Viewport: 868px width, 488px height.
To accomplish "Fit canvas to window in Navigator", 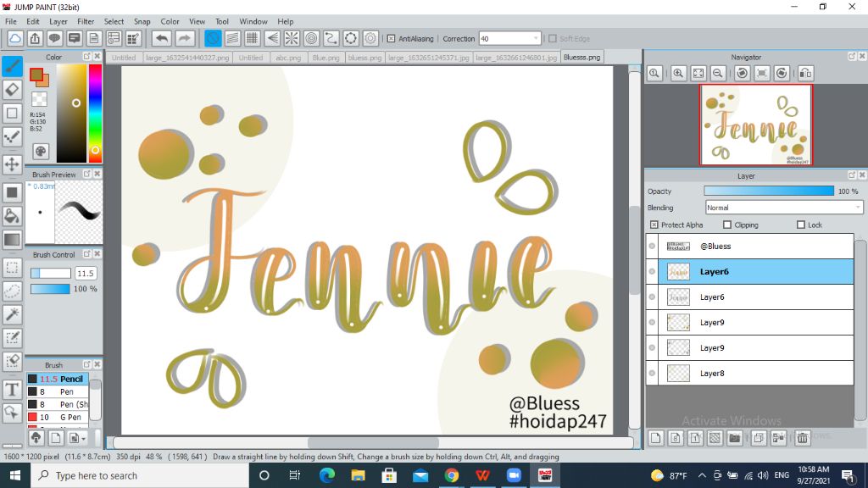I will [698, 73].
